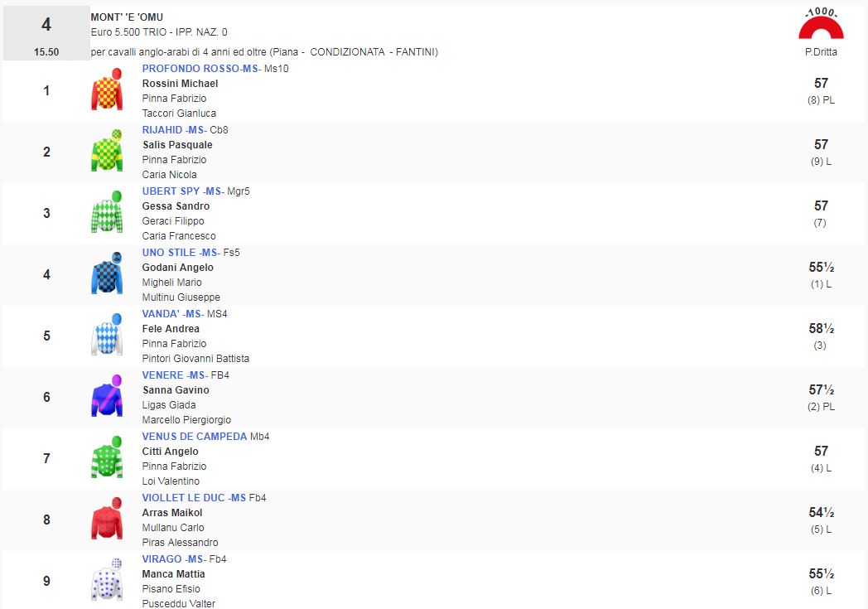Open the VIOLLET LE DUC horse link
868x609 pixels.
pos(194,498)
